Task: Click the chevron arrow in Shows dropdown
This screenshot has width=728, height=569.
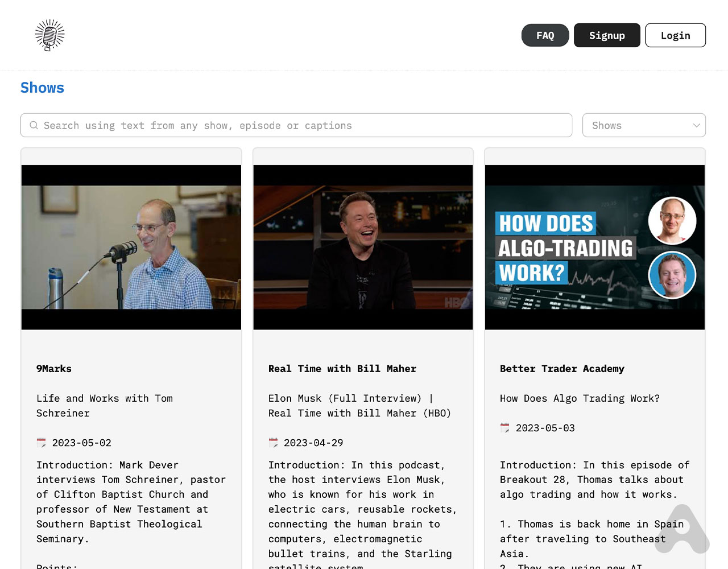Action: pyautogui.click(x=696, y=125)
